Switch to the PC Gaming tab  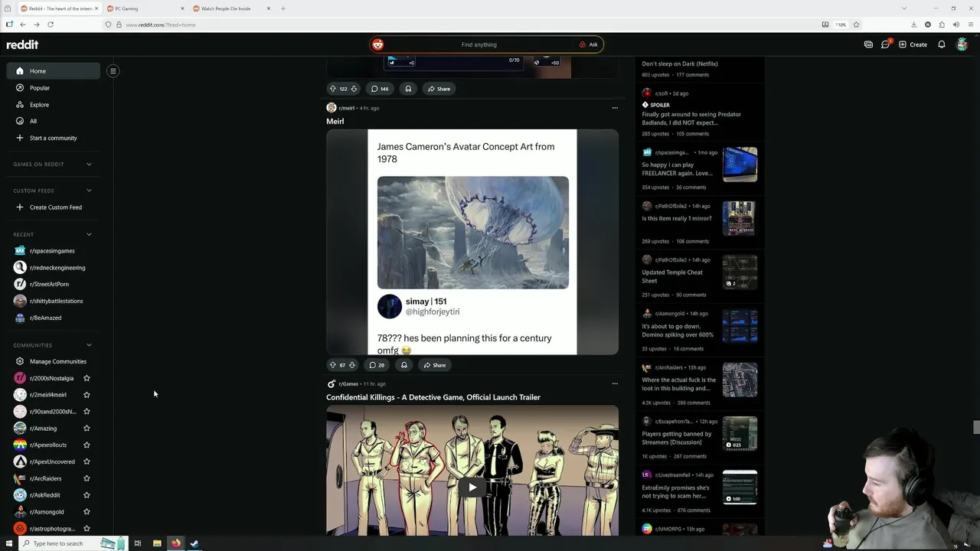[144, 8]
